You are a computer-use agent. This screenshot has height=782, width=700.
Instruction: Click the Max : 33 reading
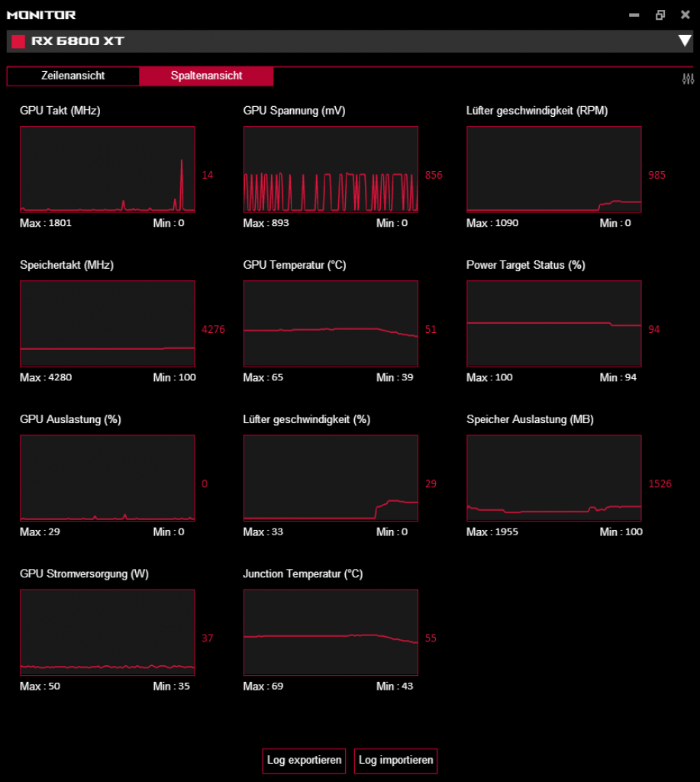coord(263,532)
